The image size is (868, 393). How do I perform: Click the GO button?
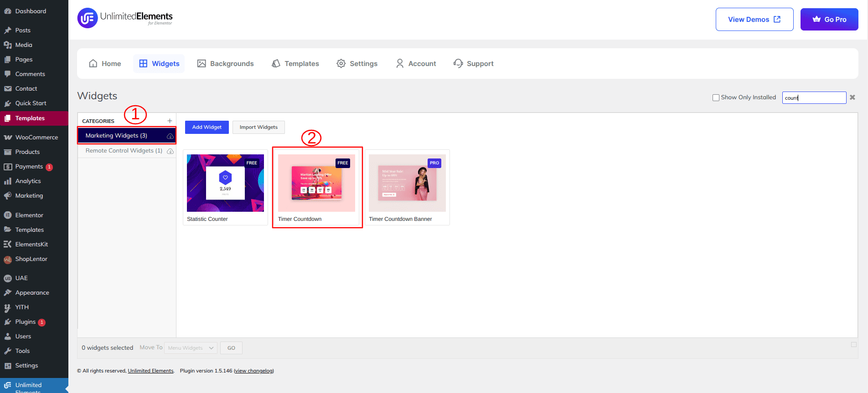tap(231, 348)
